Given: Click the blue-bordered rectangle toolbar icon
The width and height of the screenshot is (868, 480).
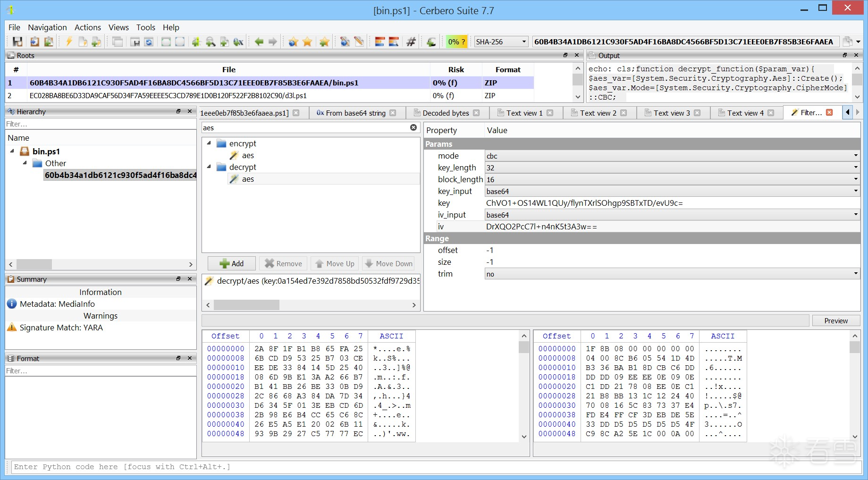Looking at the screenshot, I should [180, 42].
